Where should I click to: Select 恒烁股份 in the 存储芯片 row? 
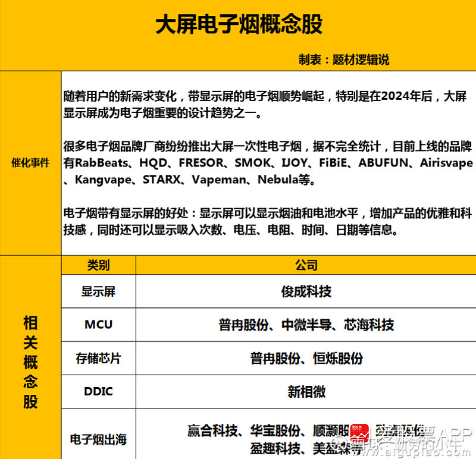click(338, 359)
